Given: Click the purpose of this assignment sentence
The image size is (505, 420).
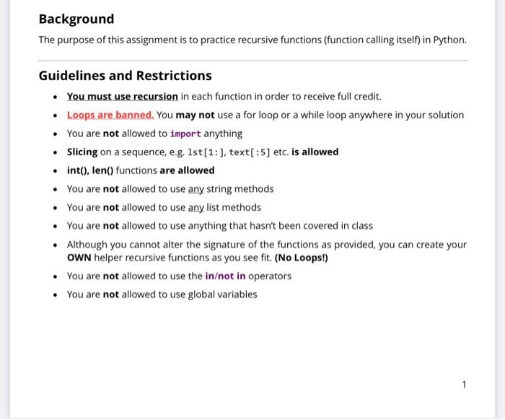Looking at the screenshot, I should point(252,40).
